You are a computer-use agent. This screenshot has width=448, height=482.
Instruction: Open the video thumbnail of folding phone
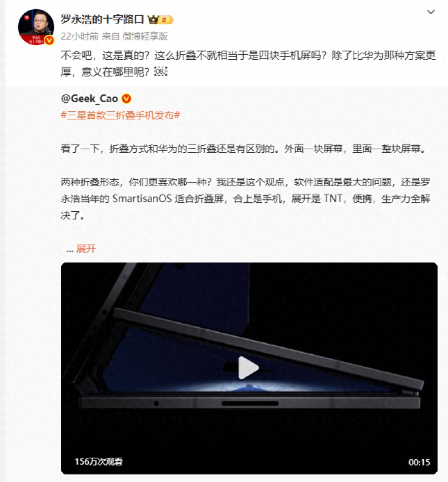(249, 369)
